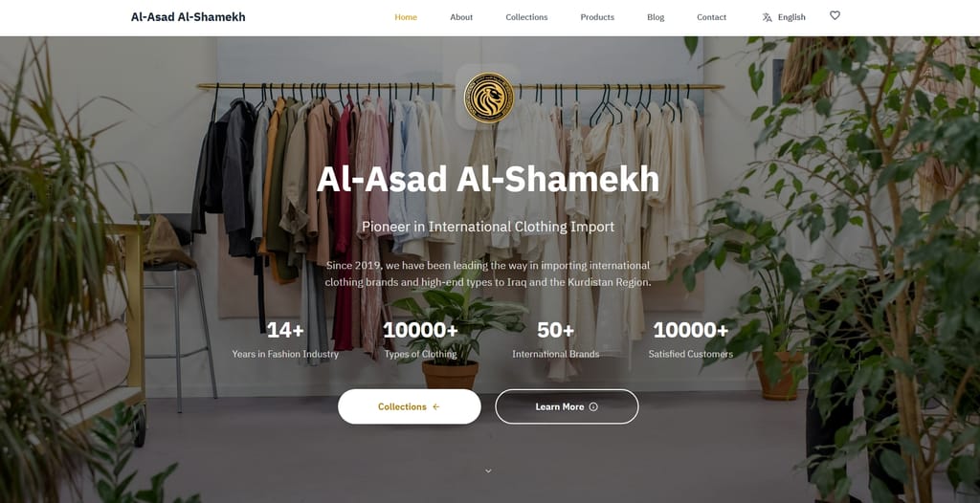Click the 50+ International Brands stat
Screen dimensions: 980x503
[x=556, y=339]
